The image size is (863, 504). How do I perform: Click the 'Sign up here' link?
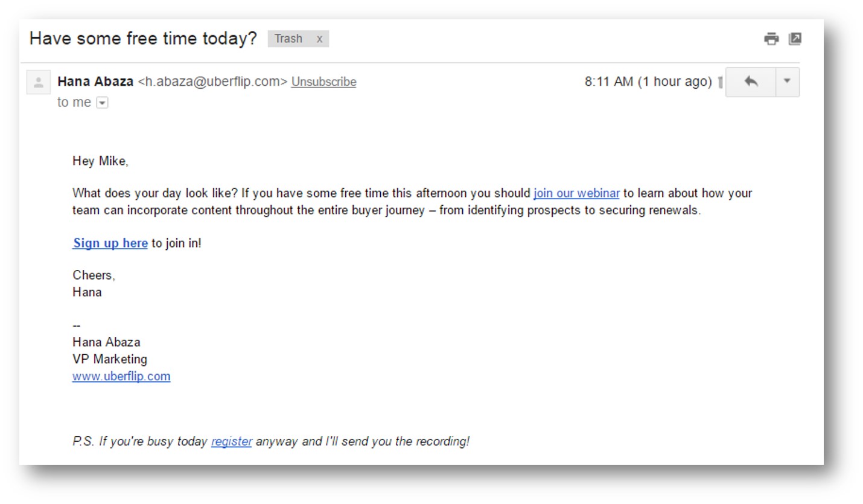tap(109, 243)
